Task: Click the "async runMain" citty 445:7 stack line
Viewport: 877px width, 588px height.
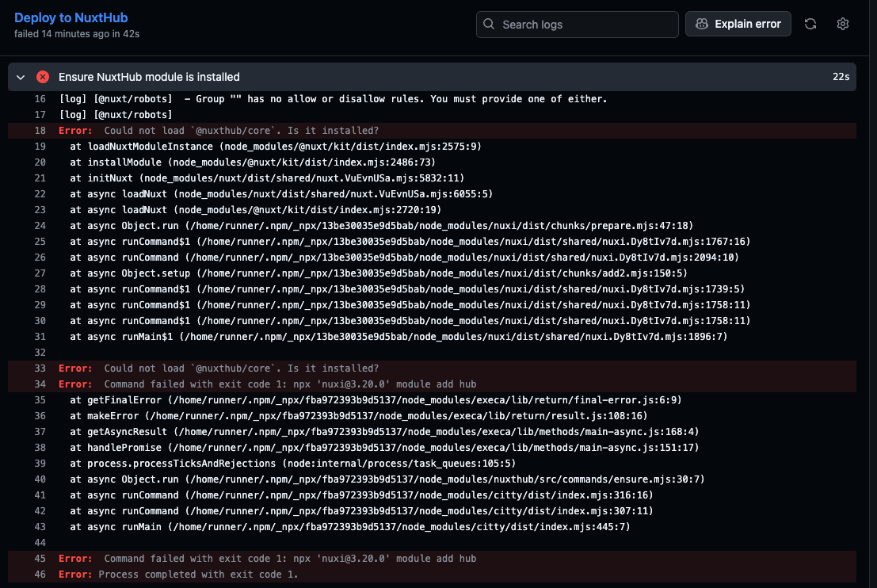Action: pos(350,527)
